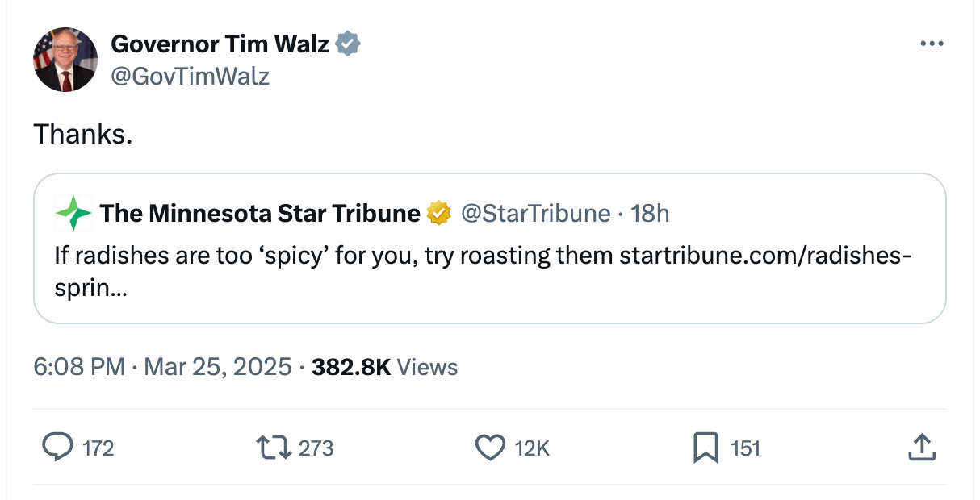980x500 pixels.
Task: Click Governor Tim Walz's profile photo
Action: (x=65, y=59)
